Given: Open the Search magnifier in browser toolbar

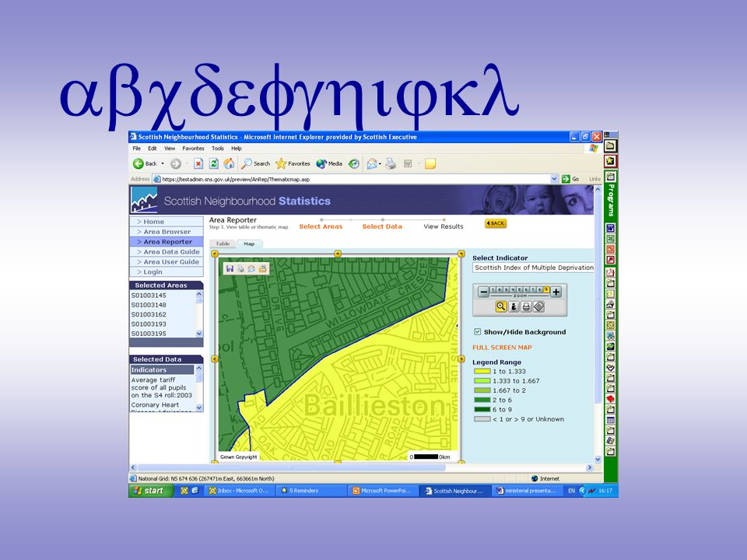Looking at the screenshot, I should click(255, 164).
